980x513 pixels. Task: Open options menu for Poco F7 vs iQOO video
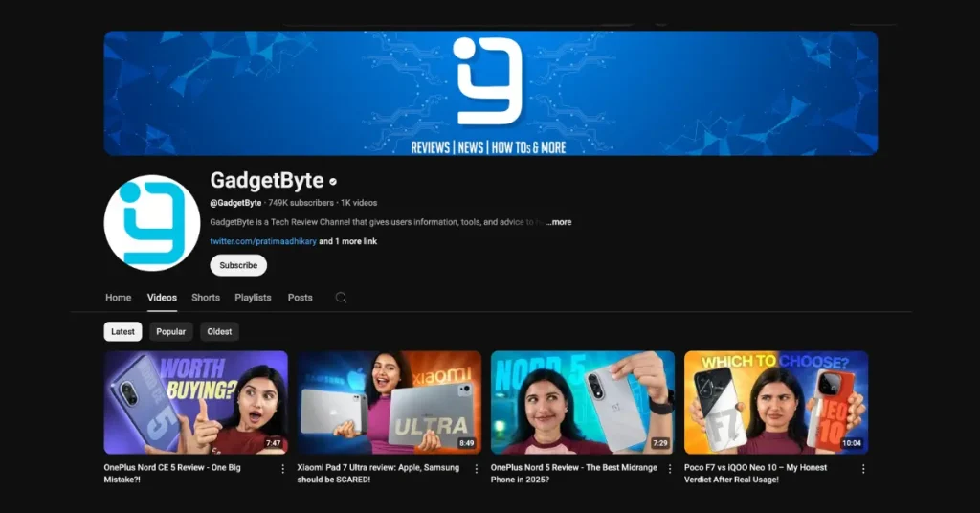[862, 469]
